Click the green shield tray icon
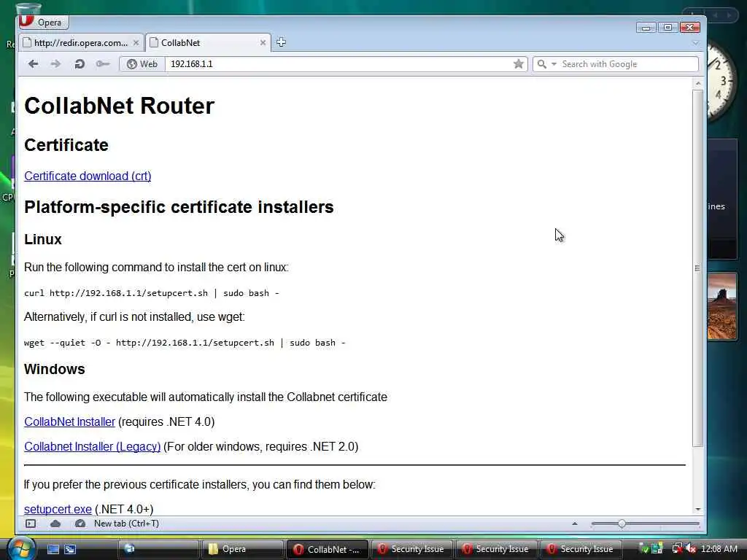 [x=643, y=549]
